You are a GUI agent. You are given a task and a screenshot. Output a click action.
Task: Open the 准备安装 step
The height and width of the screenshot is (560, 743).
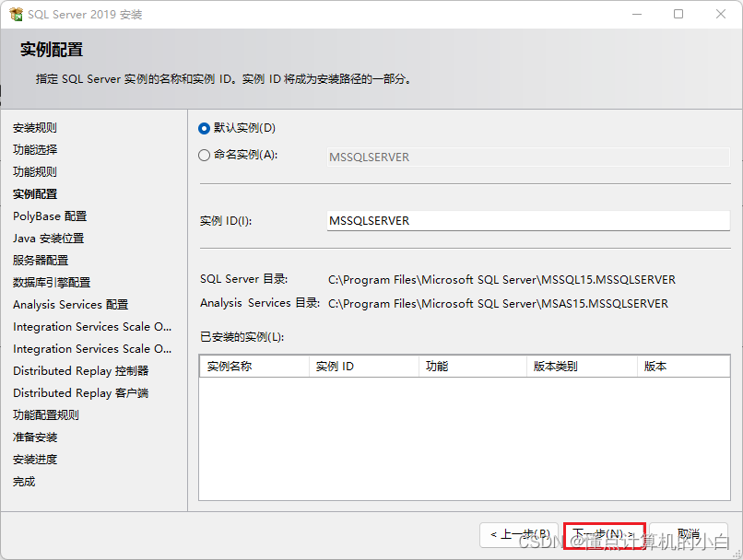35,437
